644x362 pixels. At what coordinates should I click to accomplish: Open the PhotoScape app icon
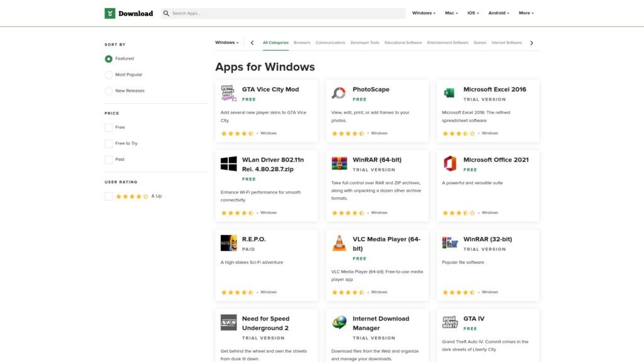339,93
